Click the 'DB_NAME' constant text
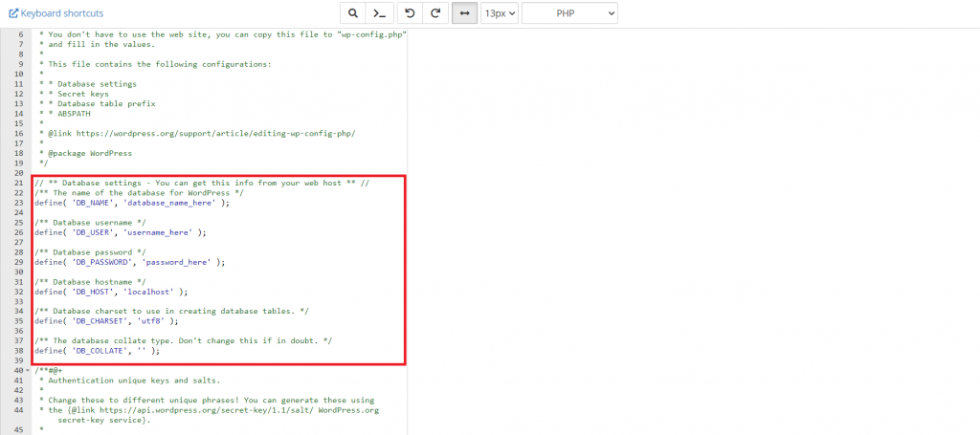 point(92,203)
